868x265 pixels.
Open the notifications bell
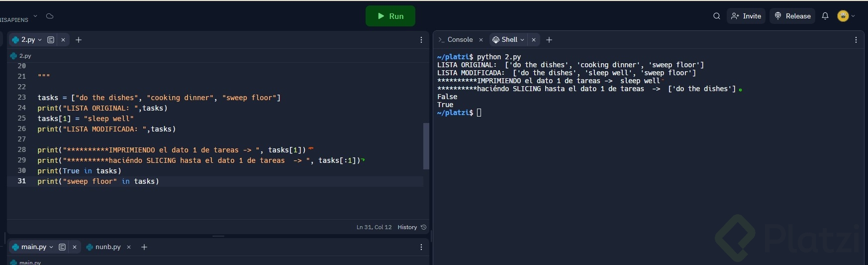tap(825, 16)
